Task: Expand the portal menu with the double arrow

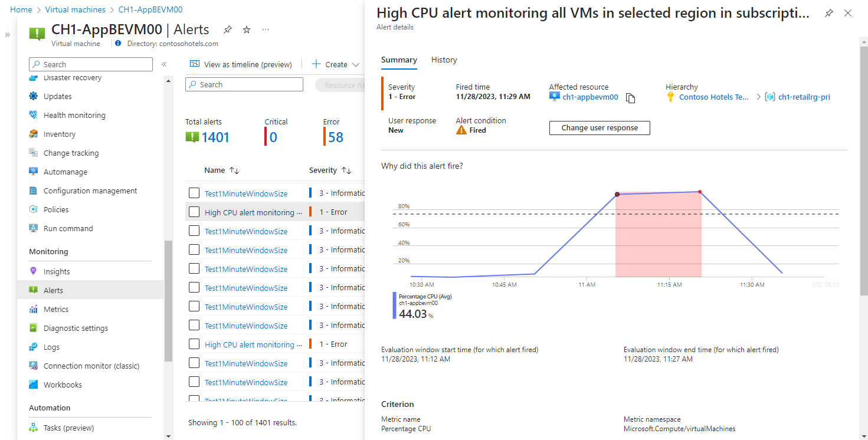Action: tap(8, 35)
